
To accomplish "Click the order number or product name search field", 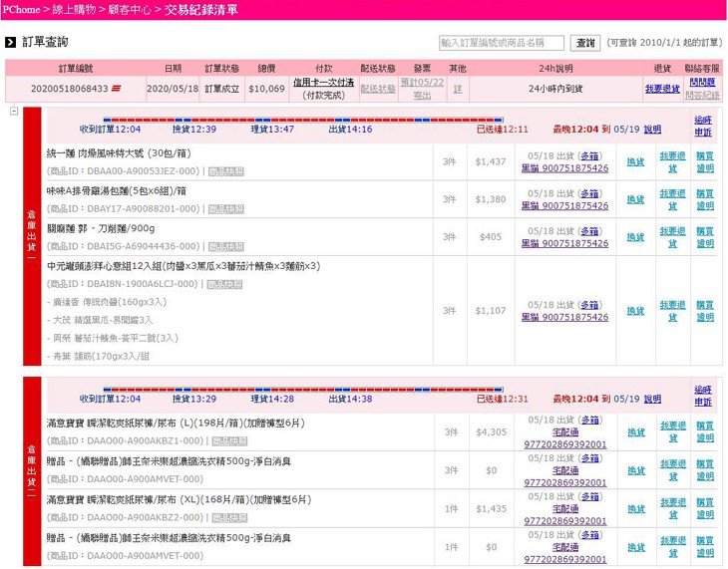I will [502, 43].
